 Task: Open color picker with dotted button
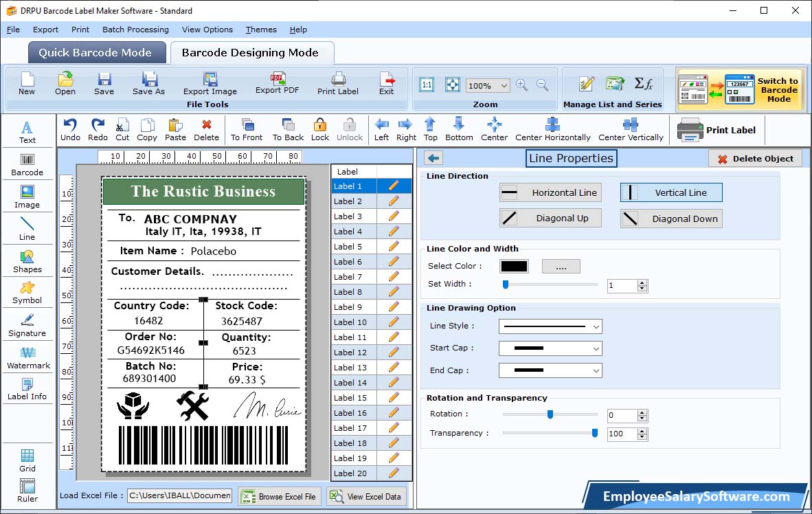pos(561,267)
